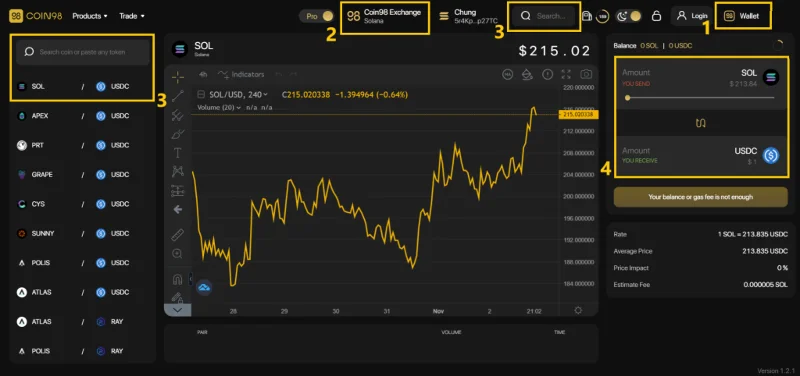Select the brush drawing tool
Screen dimensions: 800x376
click(x=178, y=134)
